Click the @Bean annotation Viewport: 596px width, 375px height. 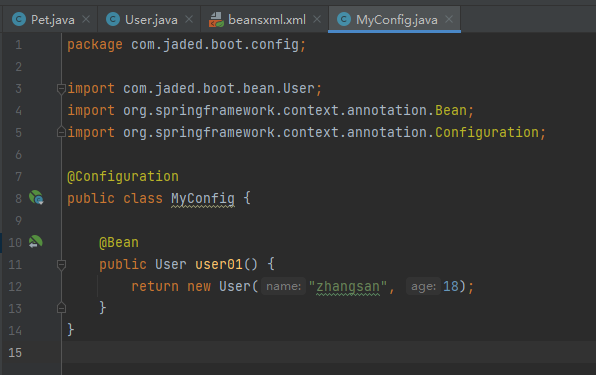tap(119, 242)
